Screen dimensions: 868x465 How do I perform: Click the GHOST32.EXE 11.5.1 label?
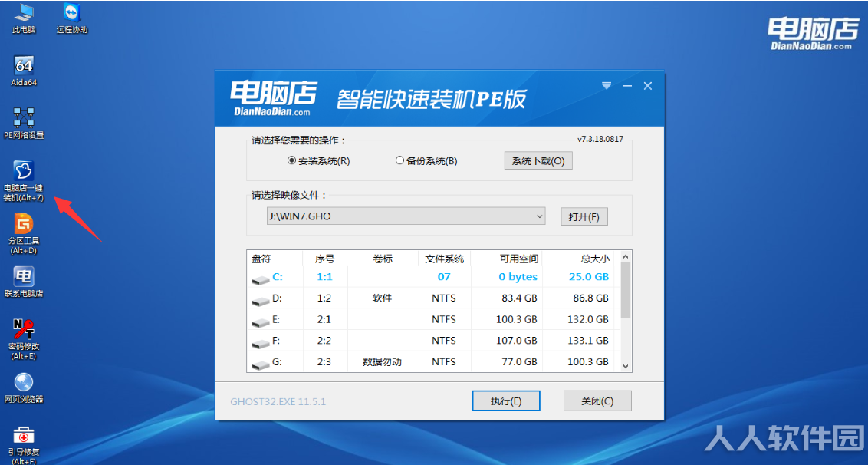(x=278, y=401)
